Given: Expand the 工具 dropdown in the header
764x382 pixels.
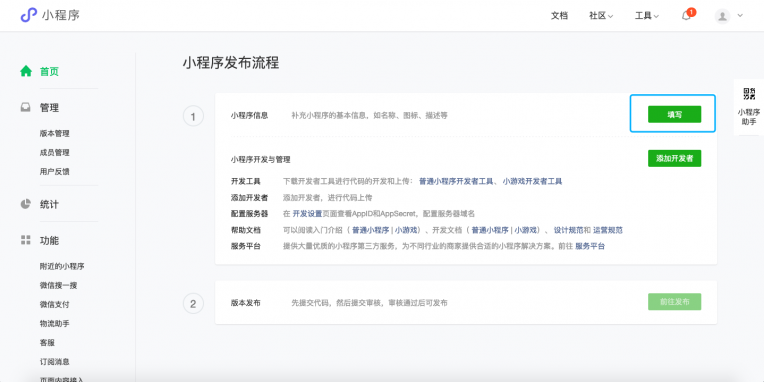Looking at the screenshot, I should point(647,16).
